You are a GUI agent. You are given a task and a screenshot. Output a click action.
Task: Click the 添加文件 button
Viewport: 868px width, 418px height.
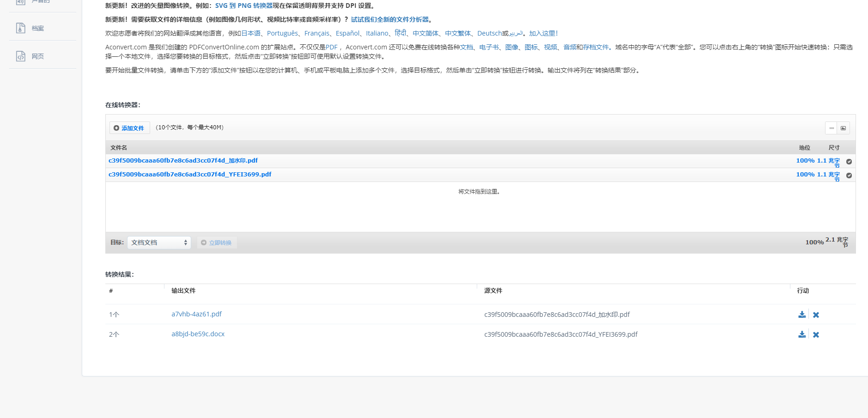(x=129, y=128)
